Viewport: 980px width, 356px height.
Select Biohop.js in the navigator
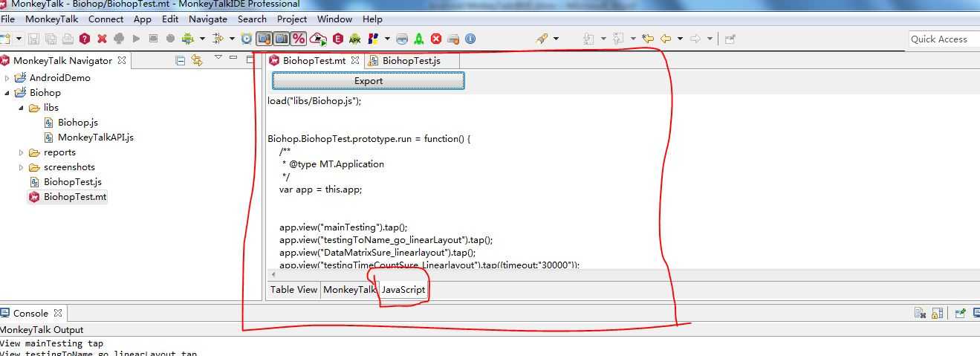coord(78,123)
